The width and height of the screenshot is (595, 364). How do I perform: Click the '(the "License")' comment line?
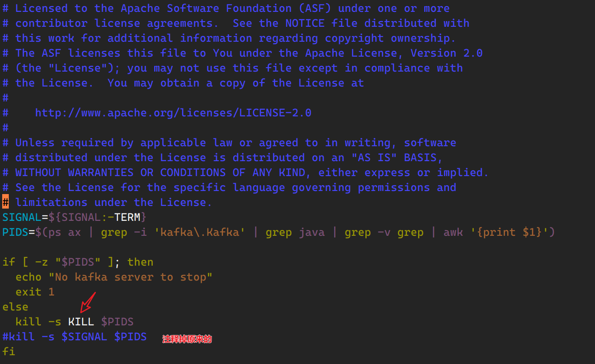pos(233,68)
